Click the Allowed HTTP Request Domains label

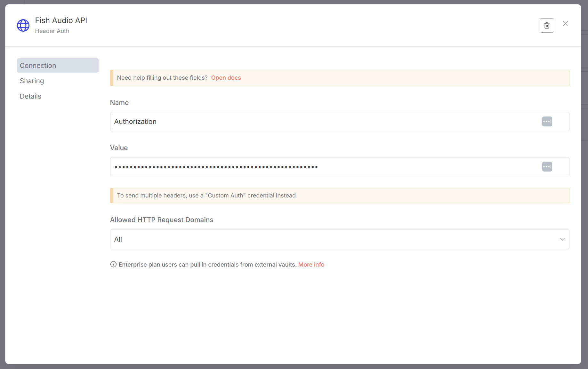point(162,220)
